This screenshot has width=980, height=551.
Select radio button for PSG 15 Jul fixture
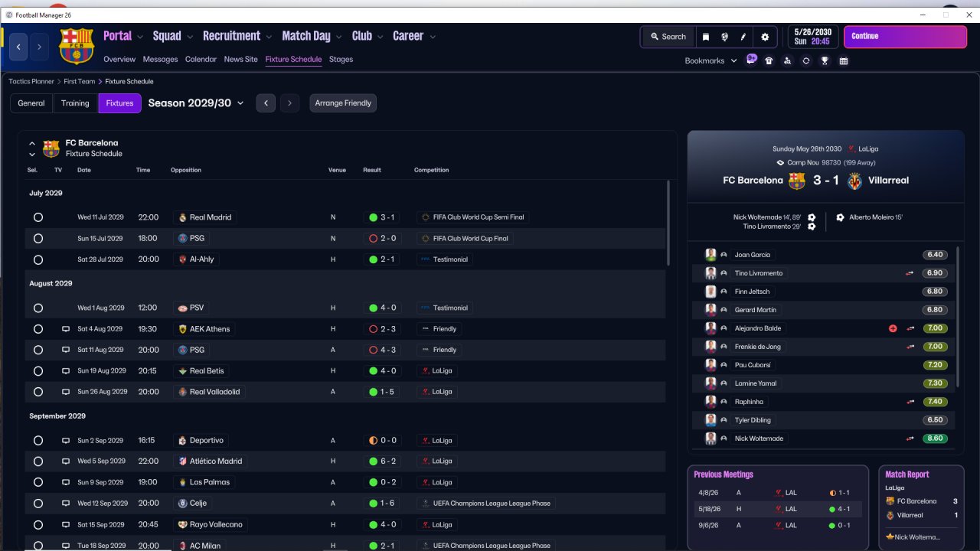[38, 239]
